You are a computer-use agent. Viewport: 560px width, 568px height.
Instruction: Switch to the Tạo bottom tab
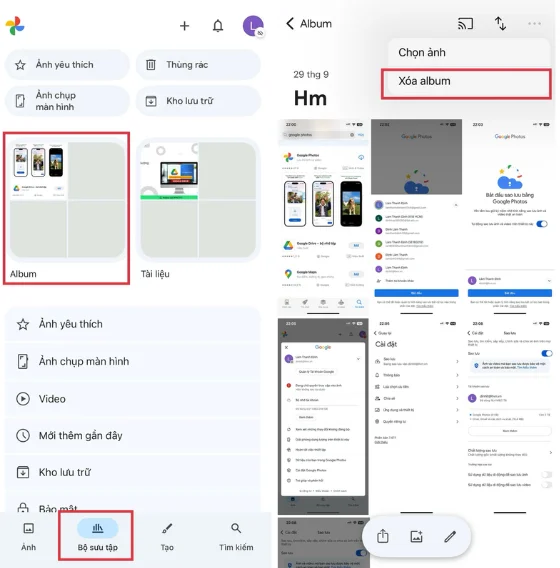[x=167, y=536]
